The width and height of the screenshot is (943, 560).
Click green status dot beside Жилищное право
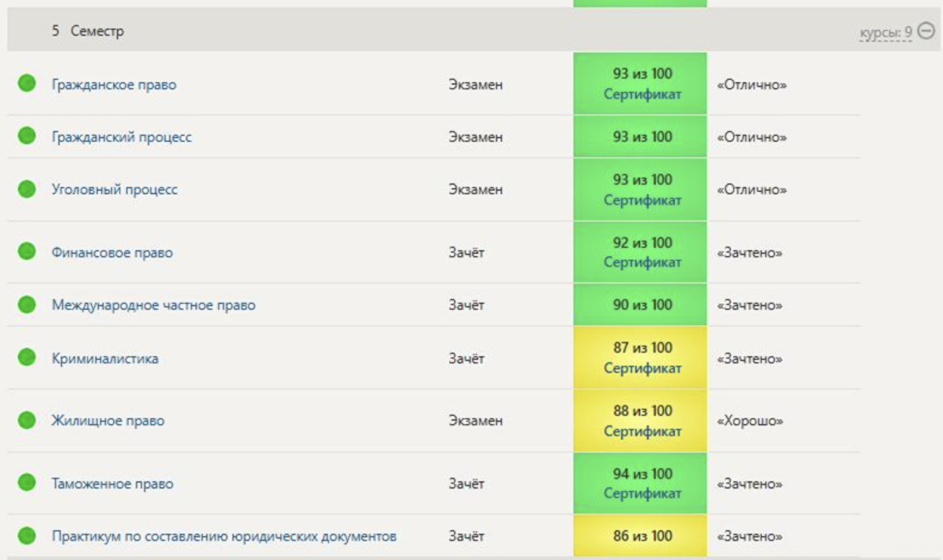(27, 420)
